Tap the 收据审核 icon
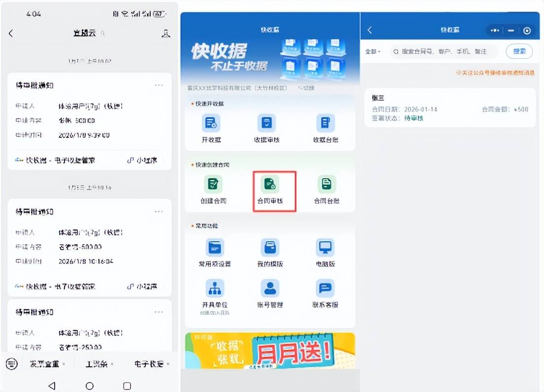The image size is (544, 392). coord(267,123)
